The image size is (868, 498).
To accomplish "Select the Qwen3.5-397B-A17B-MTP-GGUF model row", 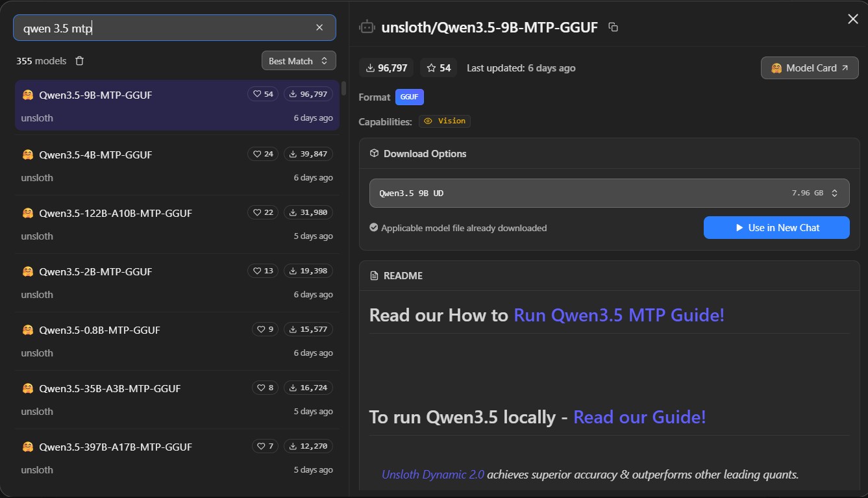I will click(177, 458).
